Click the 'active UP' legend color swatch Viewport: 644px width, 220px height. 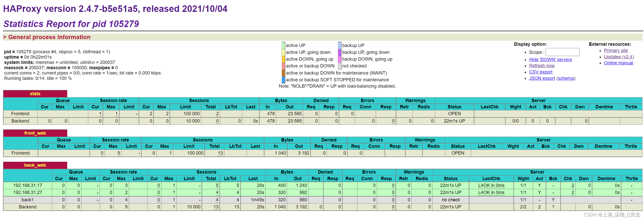(283, 45)
